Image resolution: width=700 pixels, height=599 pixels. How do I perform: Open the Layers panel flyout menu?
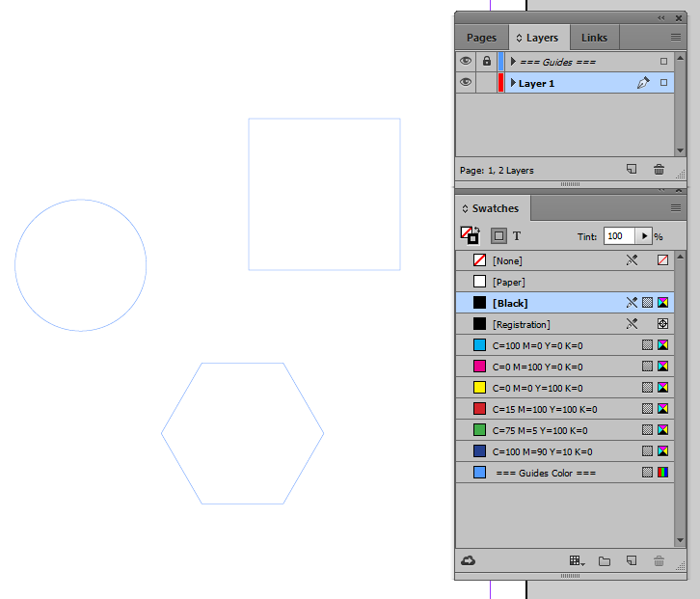tap(676, 38)
